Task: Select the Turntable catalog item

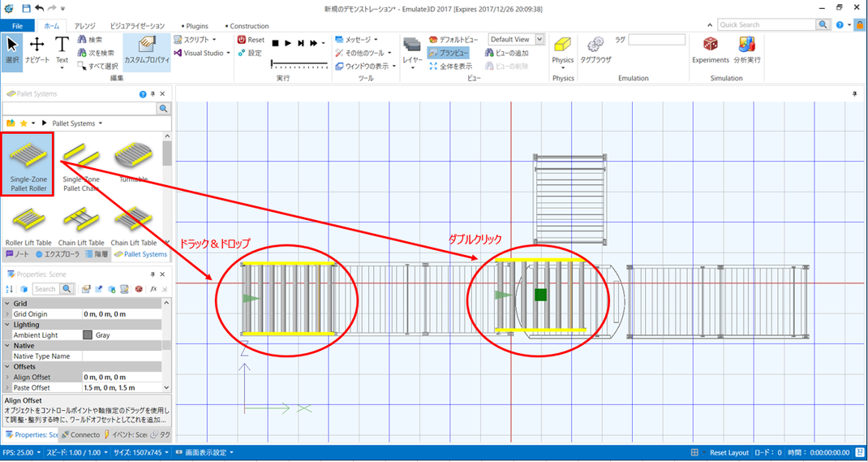Action: (x=133, y=163)
